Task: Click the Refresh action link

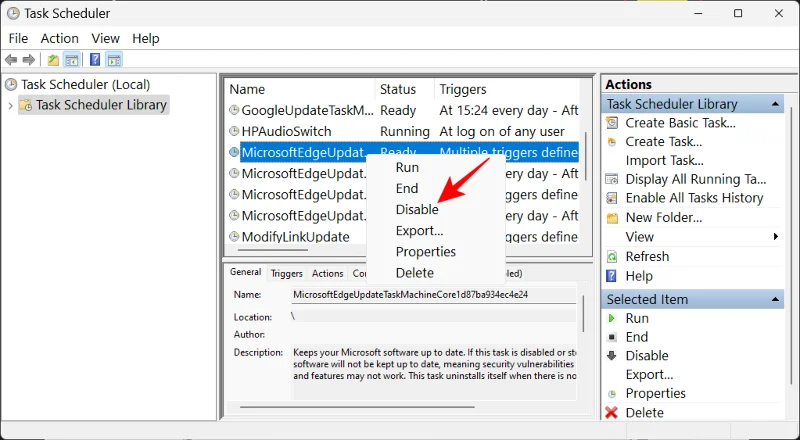Action: pos(647,256)
